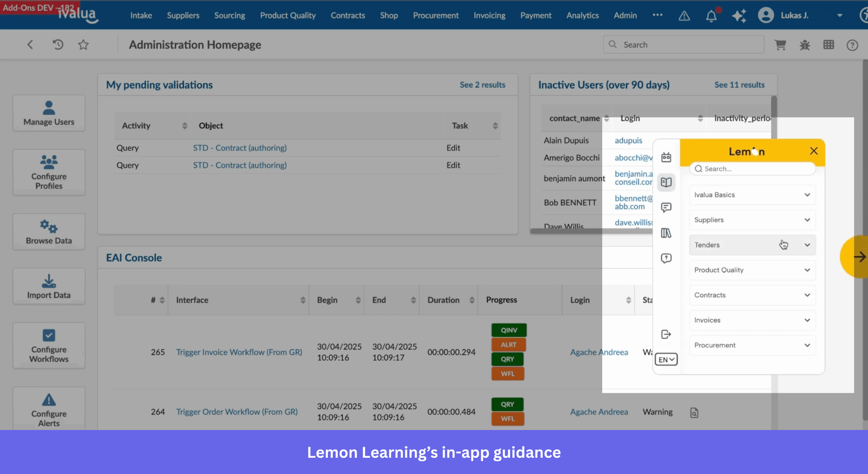Screen dimensions: 868x474
Task: Open the Sourcing menu
Action: point(230,15)
